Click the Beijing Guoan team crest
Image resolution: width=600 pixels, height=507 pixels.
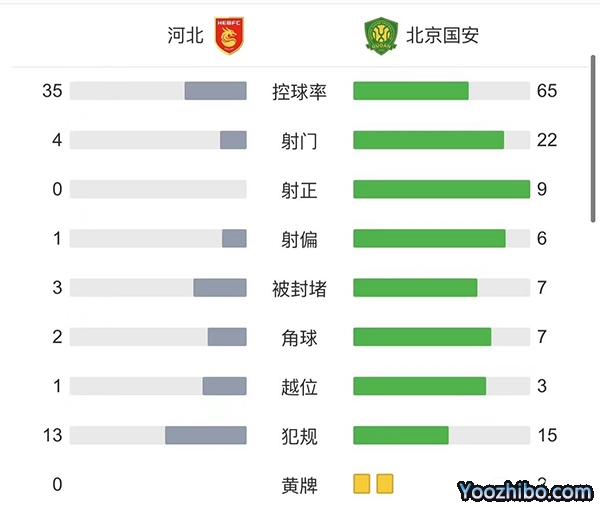379,35
